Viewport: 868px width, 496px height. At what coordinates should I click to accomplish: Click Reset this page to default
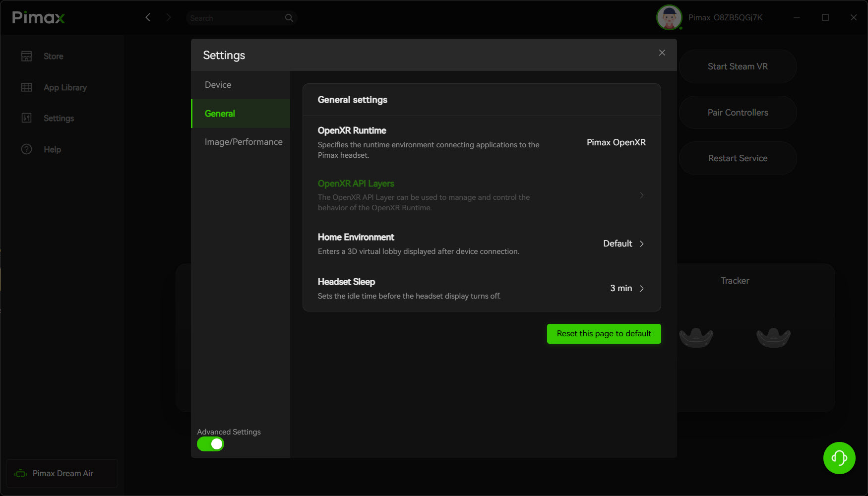pos(604,334)
